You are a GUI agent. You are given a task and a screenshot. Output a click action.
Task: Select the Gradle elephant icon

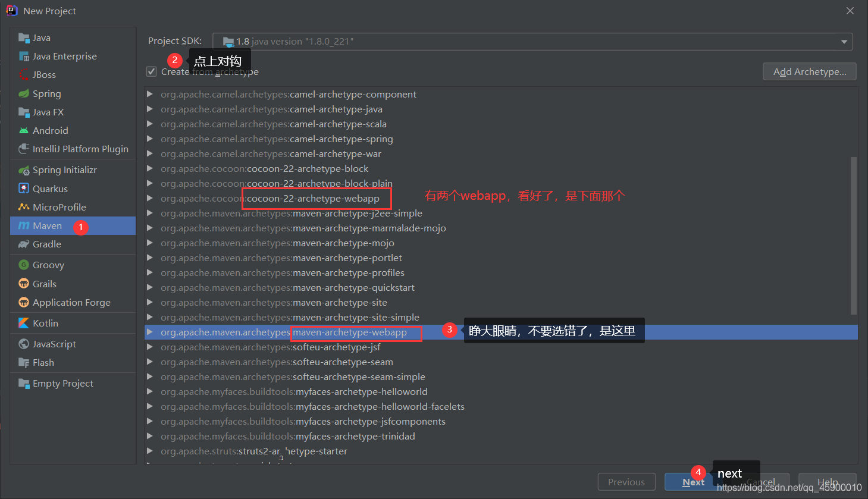pos(24,244)
